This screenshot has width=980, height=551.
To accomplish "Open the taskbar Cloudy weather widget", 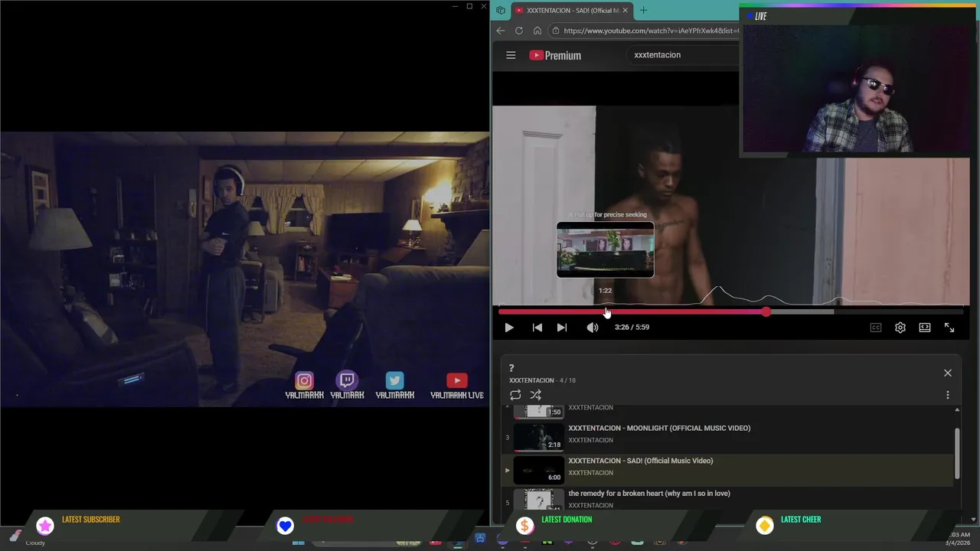I will coord(27,538).
